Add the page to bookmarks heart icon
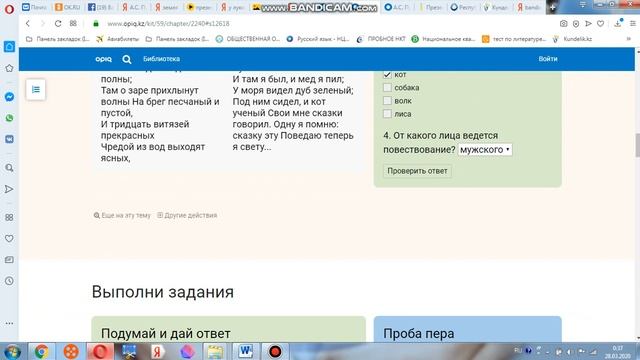 click(600, 24)
